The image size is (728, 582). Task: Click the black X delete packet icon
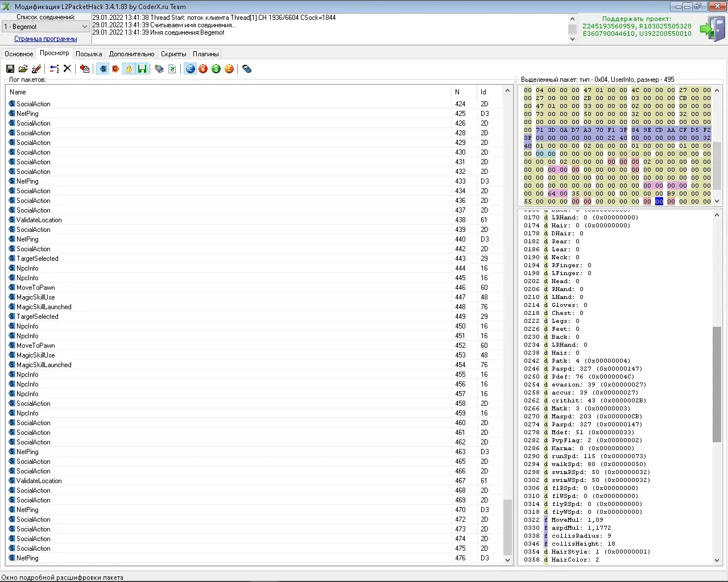pyautogui.click(x=67, y=69)
